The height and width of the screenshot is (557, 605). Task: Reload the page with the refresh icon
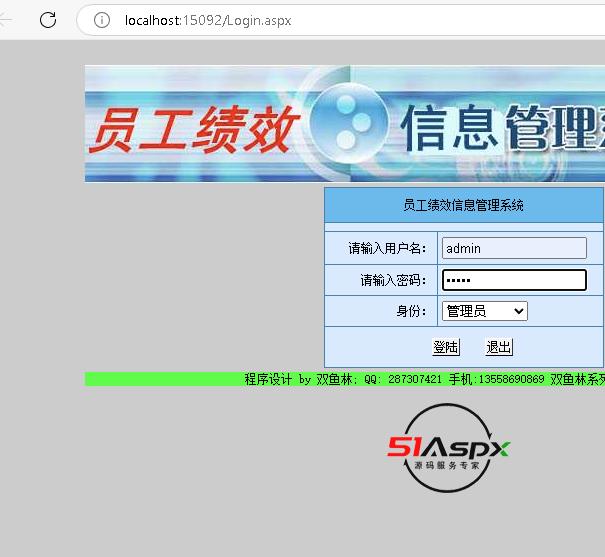point(48,20)
